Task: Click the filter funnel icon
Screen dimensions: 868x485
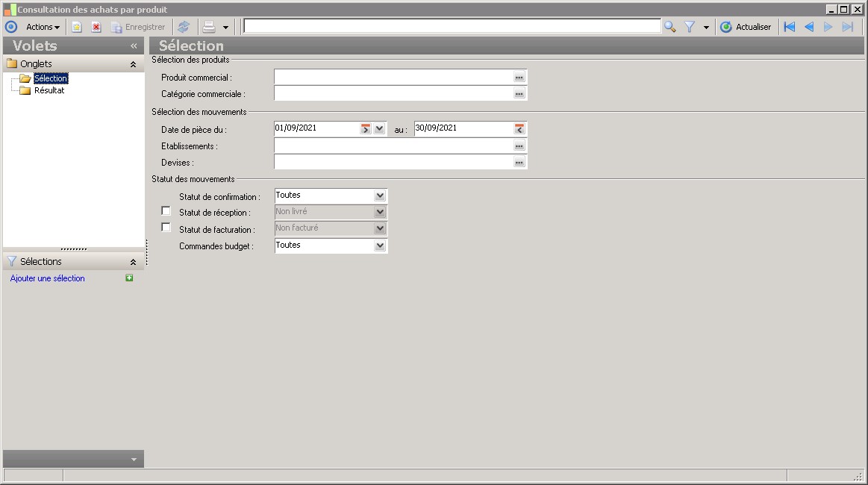Action: coord(690,27)
